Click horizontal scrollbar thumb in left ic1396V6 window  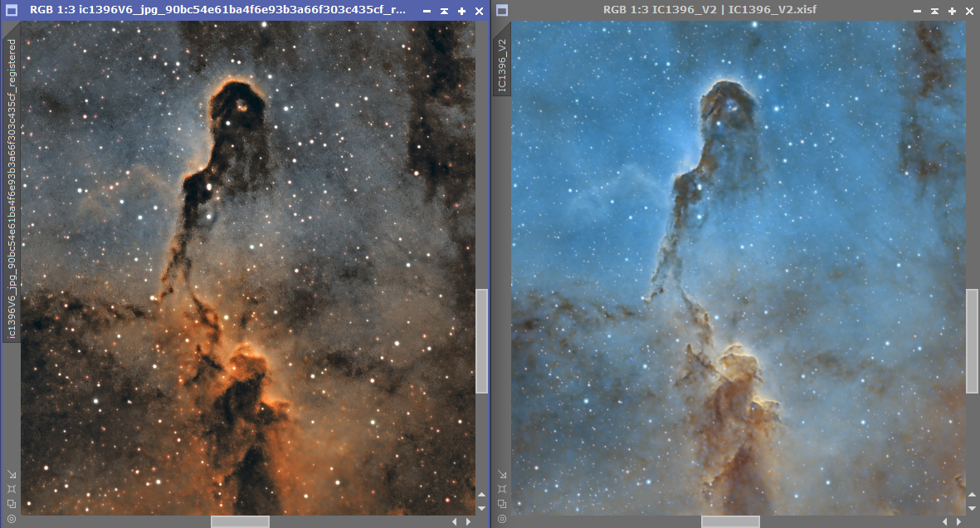tap(240, 521)
